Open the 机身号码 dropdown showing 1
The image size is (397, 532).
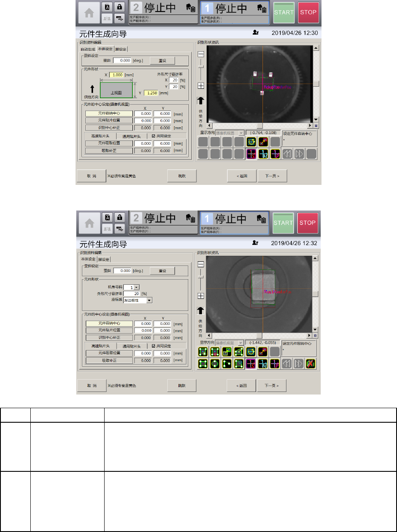(x=137, y=288)
